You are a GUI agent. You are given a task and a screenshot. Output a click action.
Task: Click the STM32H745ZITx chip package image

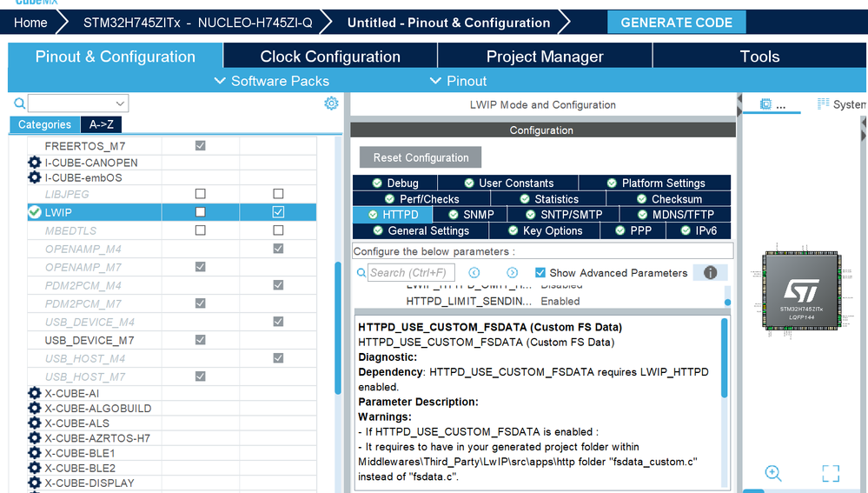coord(802,290)
